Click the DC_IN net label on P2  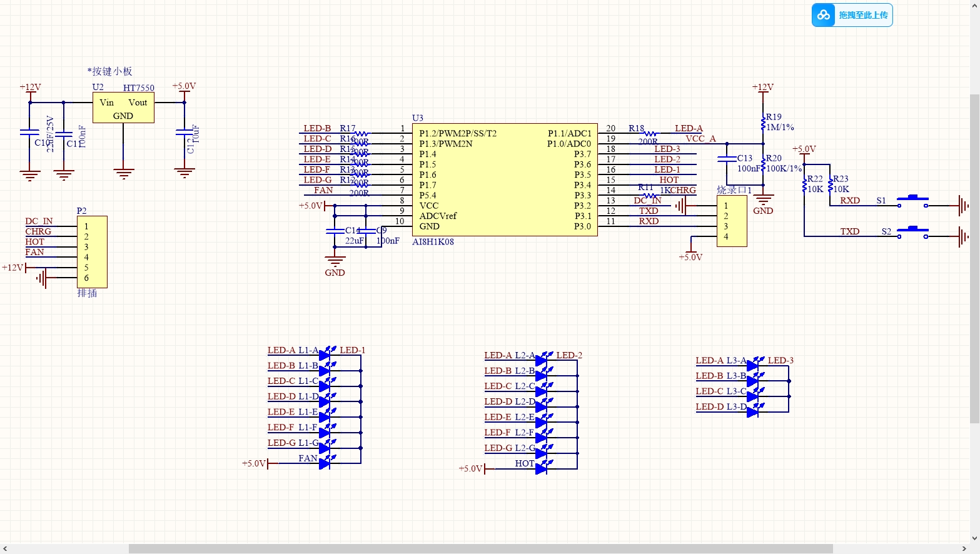39,221
